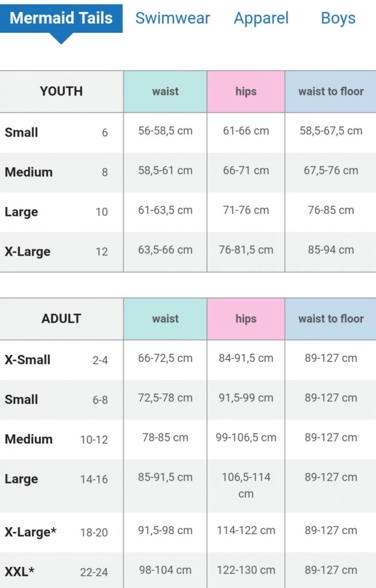The width and height of the screenshot is (376, 588).
Task: Click the active Mermaid Tails tab
Action: 60,18
